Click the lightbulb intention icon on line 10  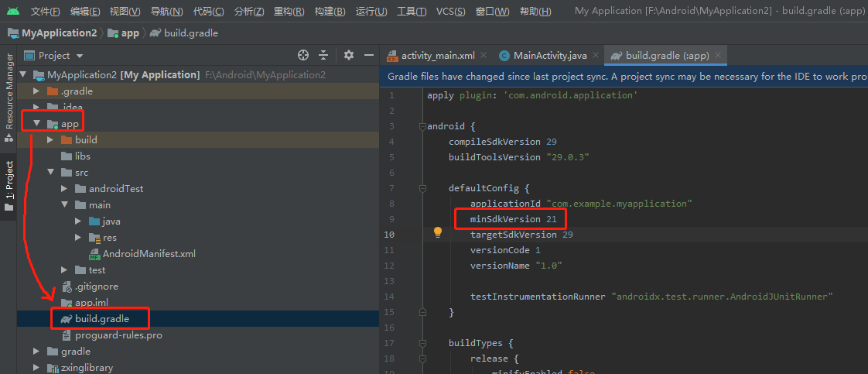(438, 232)
